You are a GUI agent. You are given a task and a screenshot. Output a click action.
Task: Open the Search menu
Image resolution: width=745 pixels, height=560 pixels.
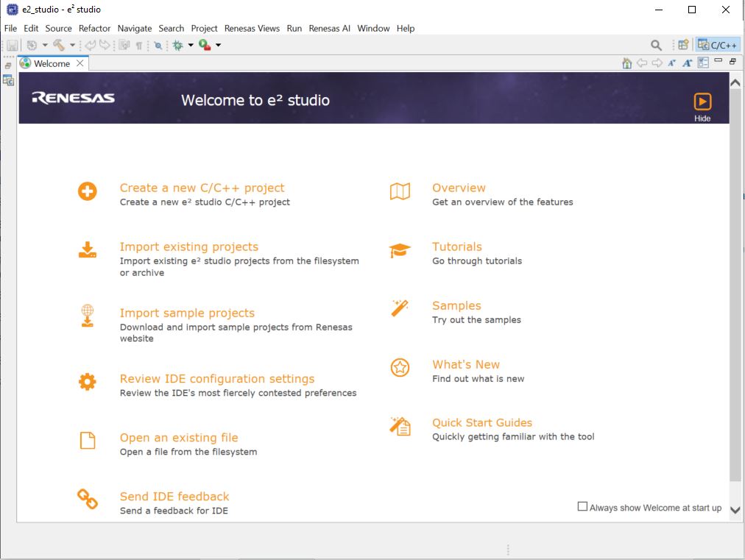click(171, 29)
